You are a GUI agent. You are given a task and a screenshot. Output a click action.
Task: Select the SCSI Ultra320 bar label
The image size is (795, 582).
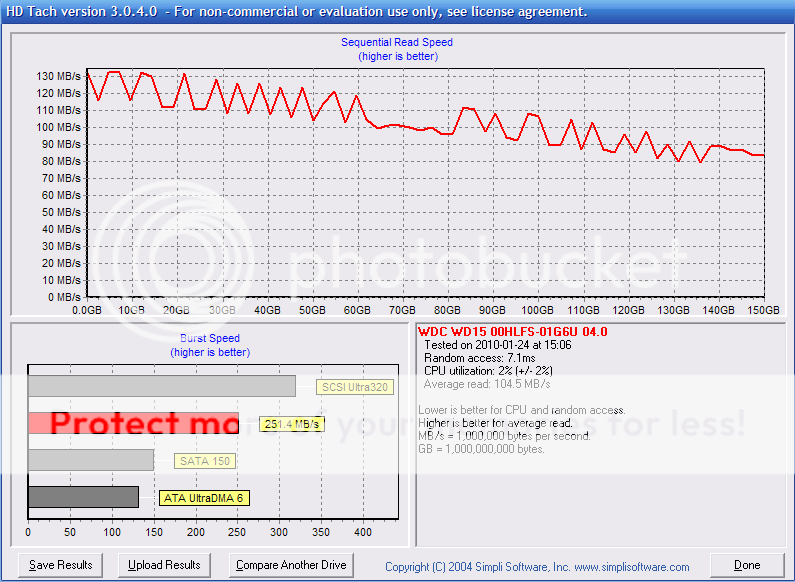[355, 387]
